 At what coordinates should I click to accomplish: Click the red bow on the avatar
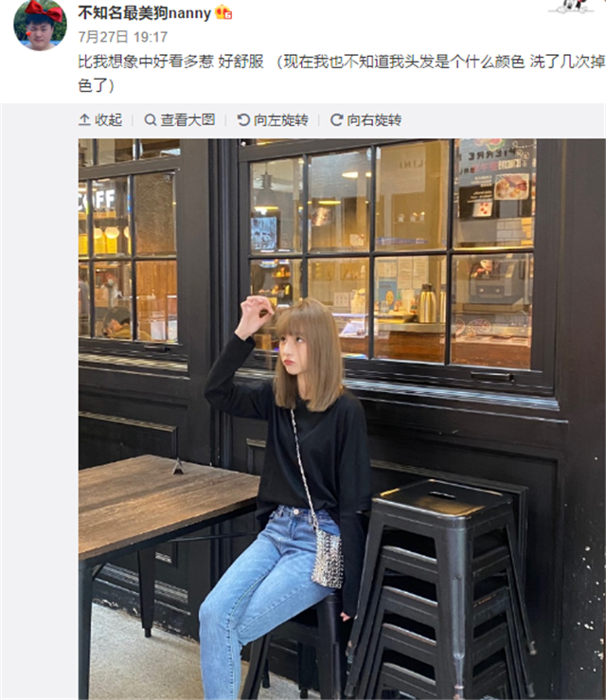point(44,10)
